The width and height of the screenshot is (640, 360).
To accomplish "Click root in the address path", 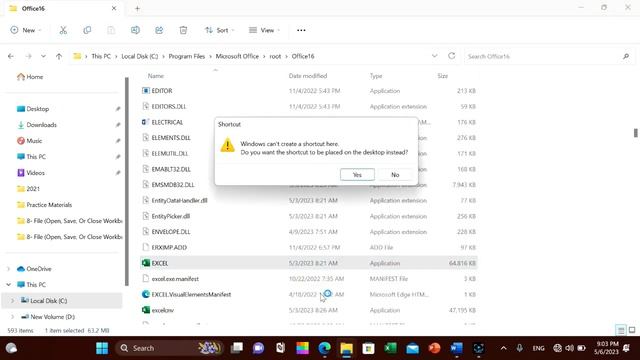I will (275, 56).
